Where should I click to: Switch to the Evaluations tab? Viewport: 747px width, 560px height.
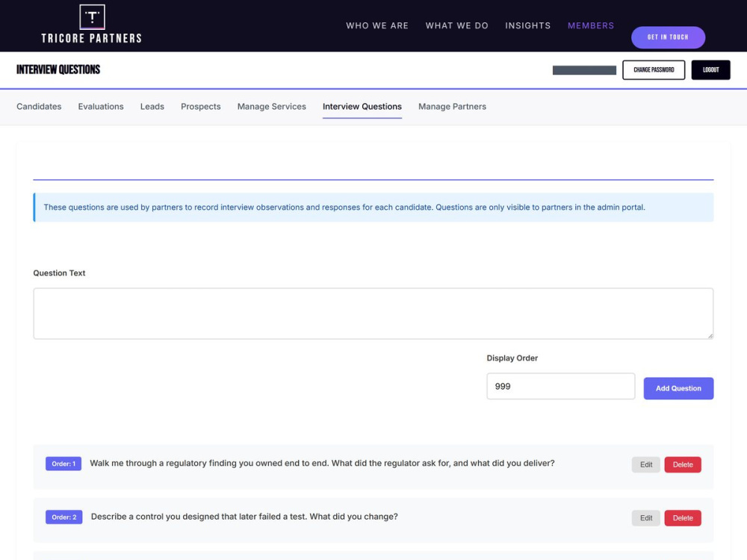101,107
